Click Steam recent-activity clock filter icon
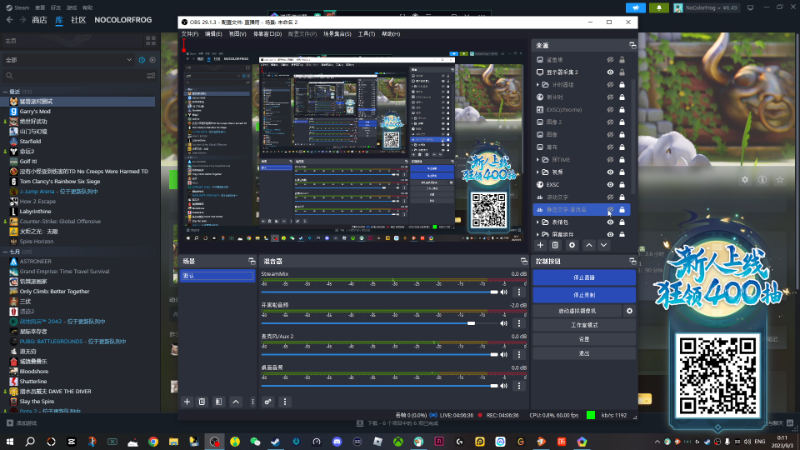The image size is (800, 450). pyautogui.click(x=142, y=60)
